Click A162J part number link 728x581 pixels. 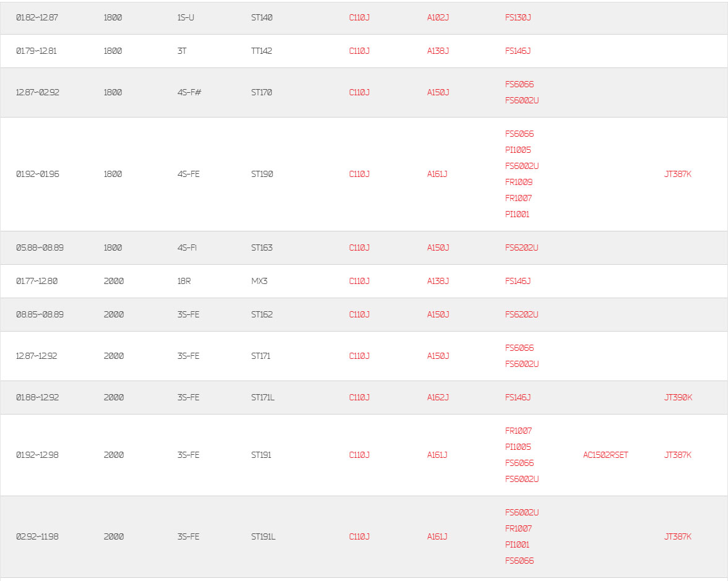pyautogui.click(x=438, y=398)
